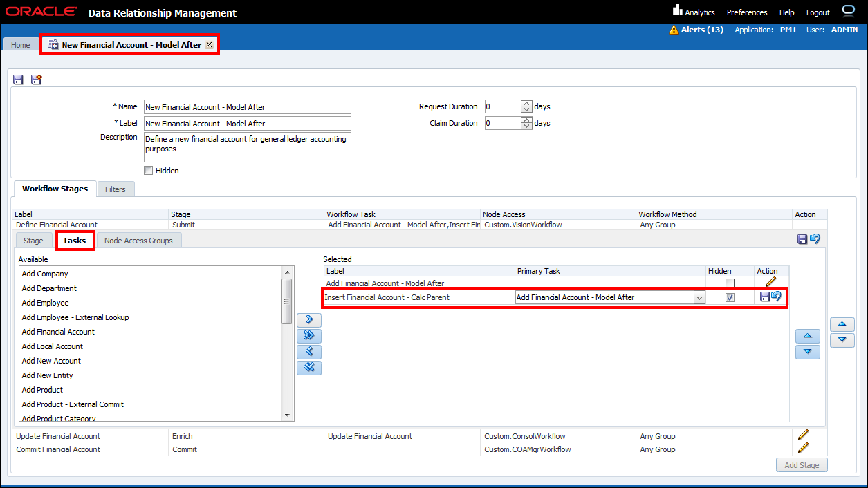Save the workflow stage with the disk icon above the Selected list
This screenshot has width=868, height=488.
point(802,239)
